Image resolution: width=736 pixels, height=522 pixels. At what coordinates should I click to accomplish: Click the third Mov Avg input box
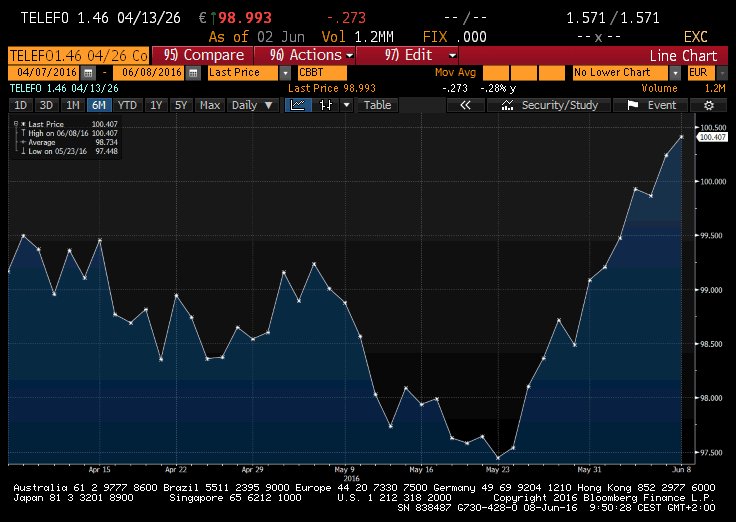552,73
